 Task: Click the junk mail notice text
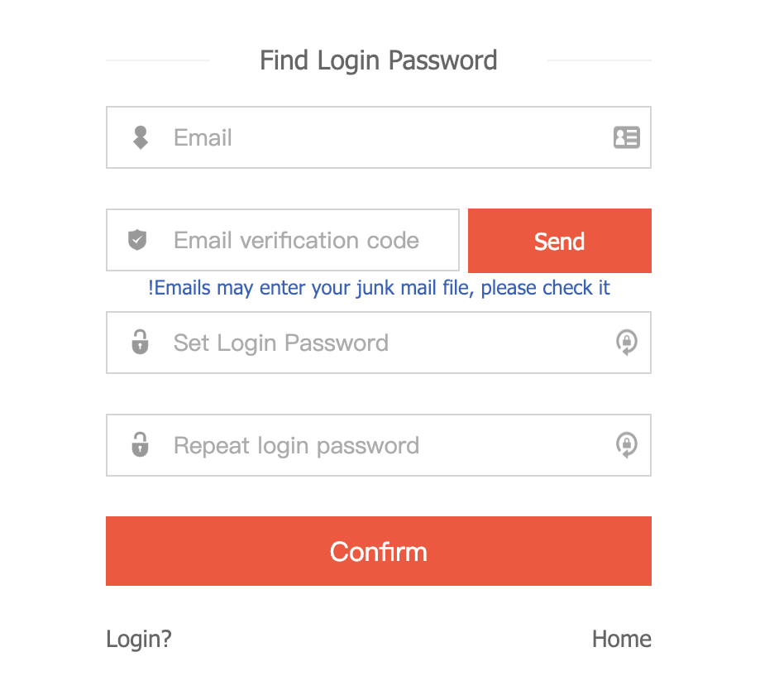[380, 288]
